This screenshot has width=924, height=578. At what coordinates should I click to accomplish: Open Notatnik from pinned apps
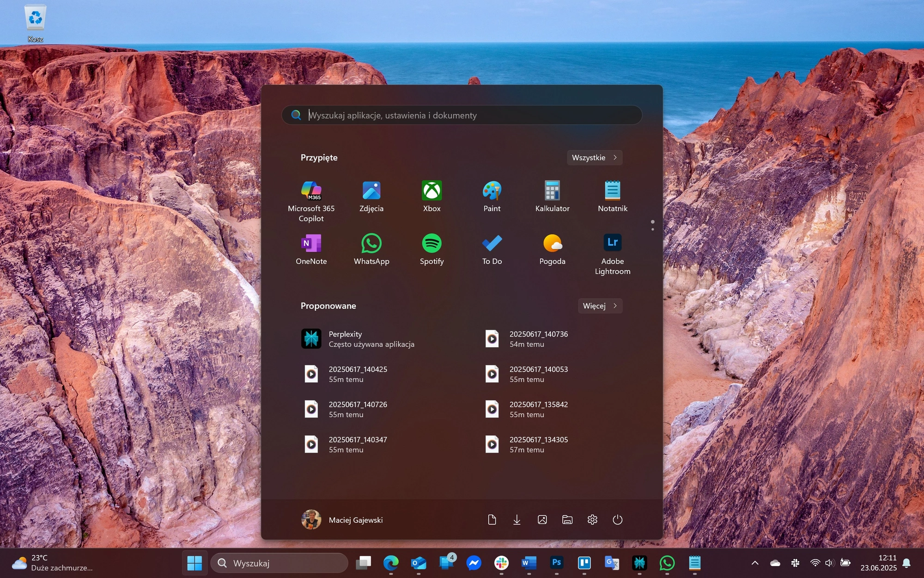[613, 196]
